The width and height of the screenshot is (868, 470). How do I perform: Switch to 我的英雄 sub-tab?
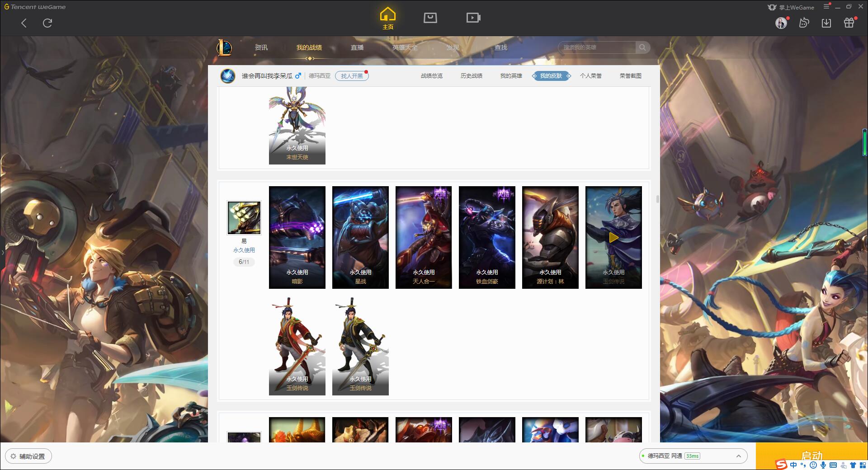(x=511, y=76)
